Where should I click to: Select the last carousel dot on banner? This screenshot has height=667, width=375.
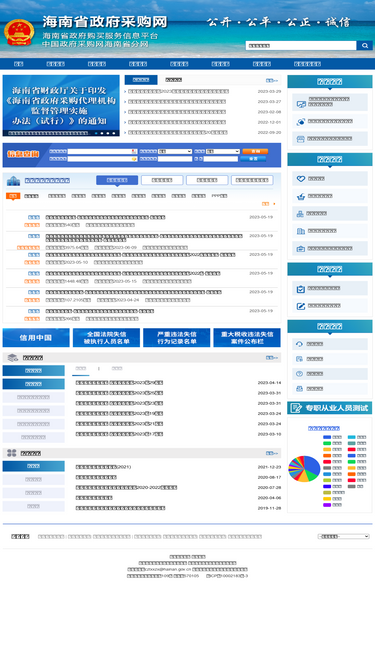click(x=114, y=133)
